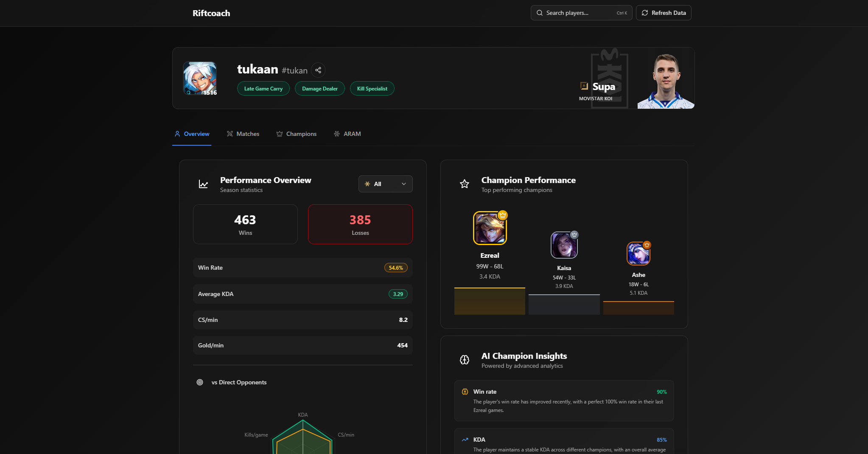Click the silver crown badge on Kaisa
The height and width of the screenshot is (454, 868).
pyautogui.click(x=574, y=234)
